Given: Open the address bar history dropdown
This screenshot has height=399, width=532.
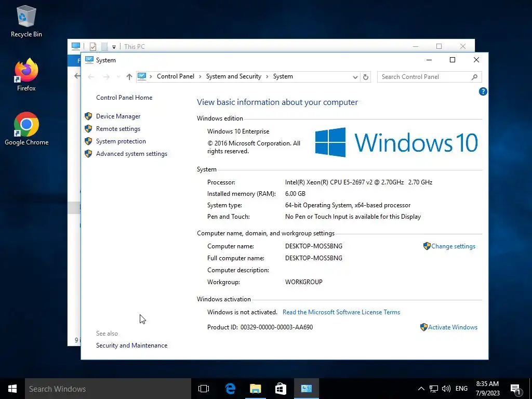Looking at the screenshot, I should pyautogui.click(x=355, y=77).
